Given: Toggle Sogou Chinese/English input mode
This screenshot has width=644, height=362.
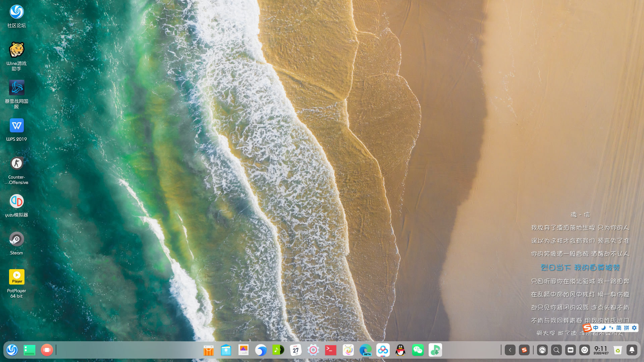Looking at the screenshot, I should [596, 328].
